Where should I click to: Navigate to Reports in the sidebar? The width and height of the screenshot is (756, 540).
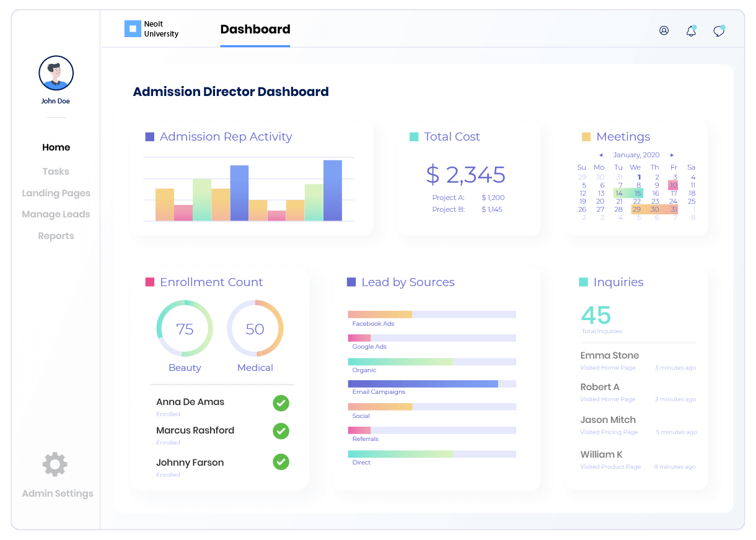pos(56,236)
